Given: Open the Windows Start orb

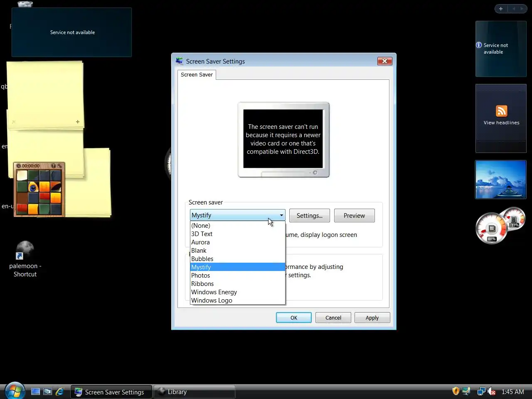Looking at the screenshot, I should tap(15, 391).
